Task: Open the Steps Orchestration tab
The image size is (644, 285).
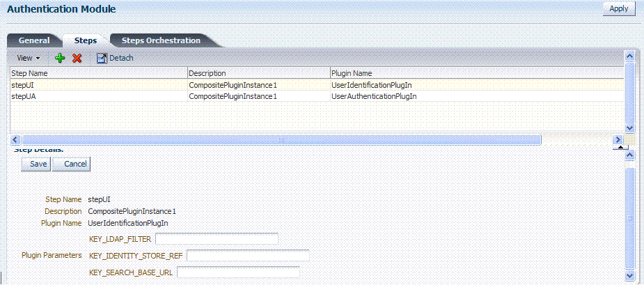Action: pyautogui.click(x=161, y=40)
